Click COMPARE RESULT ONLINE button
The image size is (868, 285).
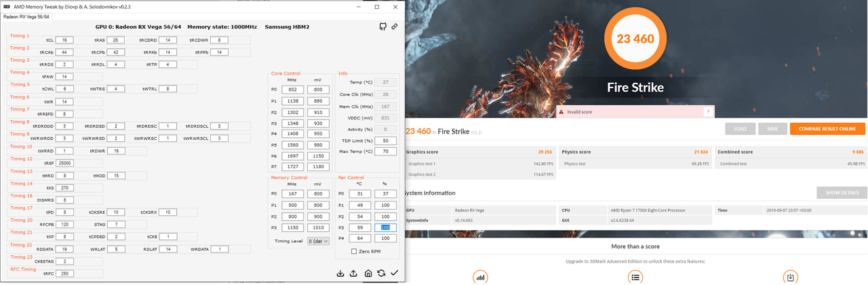(827, 129)
